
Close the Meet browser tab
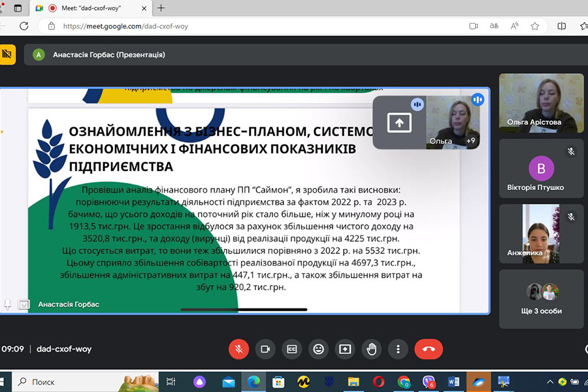(x=144, y=8)
